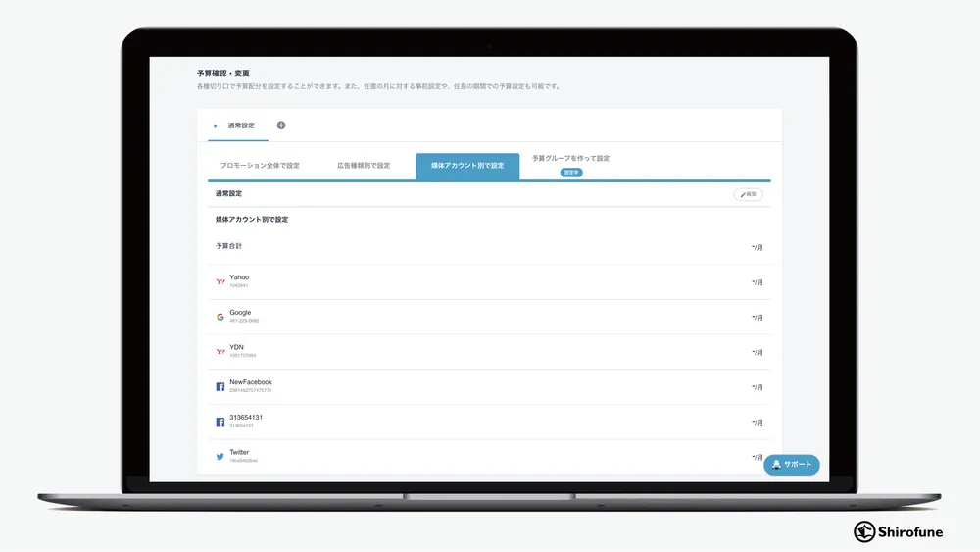
Task: Switch to 予算グループを作って設定 tab
Action: (570, 158)
